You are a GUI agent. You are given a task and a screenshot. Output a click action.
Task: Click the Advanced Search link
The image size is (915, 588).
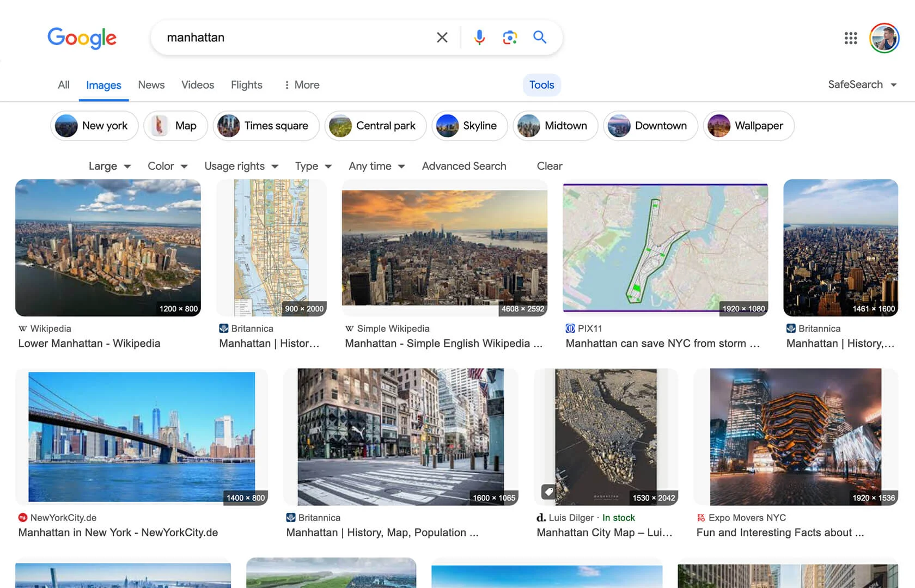coord(463,166)
